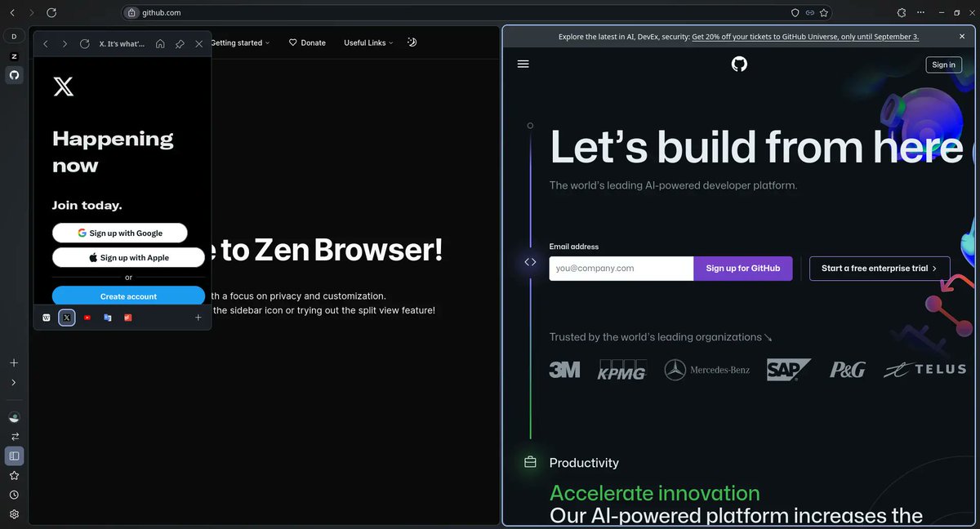Add a new web panel with plus

[198, 318]
